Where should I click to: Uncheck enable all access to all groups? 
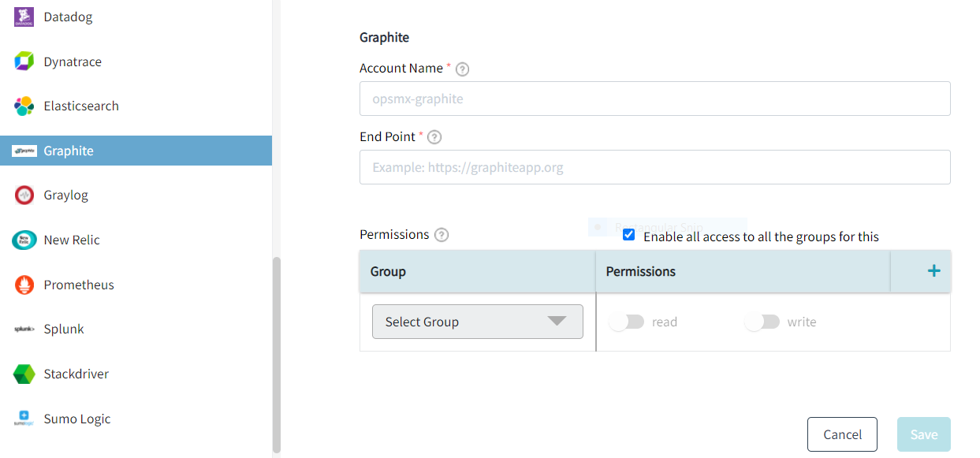628,234
